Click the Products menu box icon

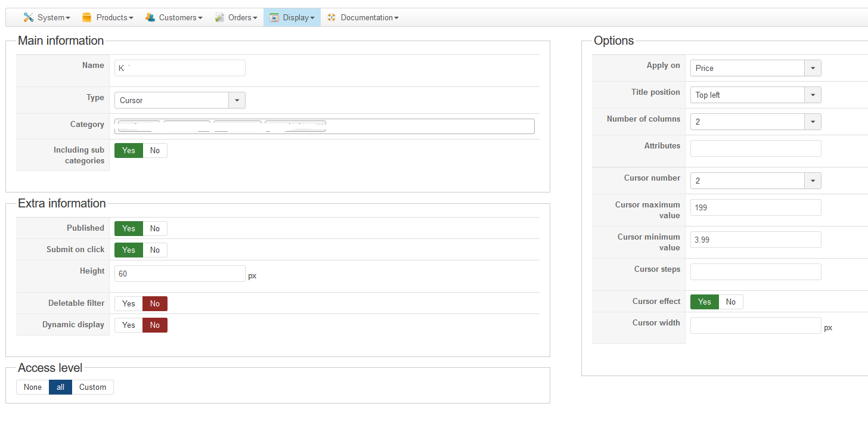click(x=87, y=17)
